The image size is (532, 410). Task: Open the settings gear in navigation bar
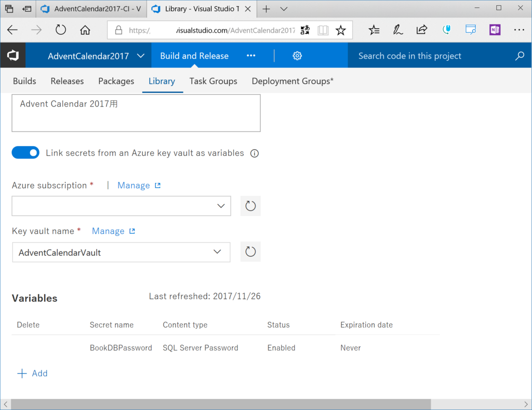tap(297, 56)
